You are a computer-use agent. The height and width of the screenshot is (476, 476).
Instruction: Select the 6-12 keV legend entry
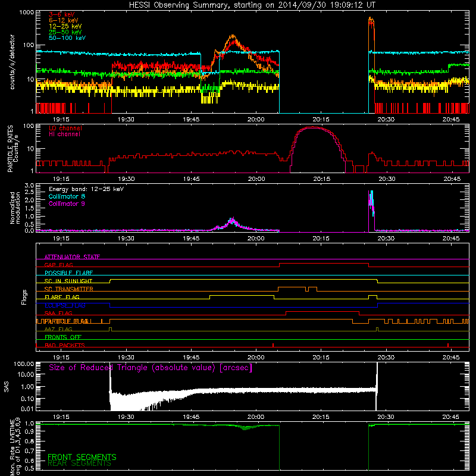(64, 20)
